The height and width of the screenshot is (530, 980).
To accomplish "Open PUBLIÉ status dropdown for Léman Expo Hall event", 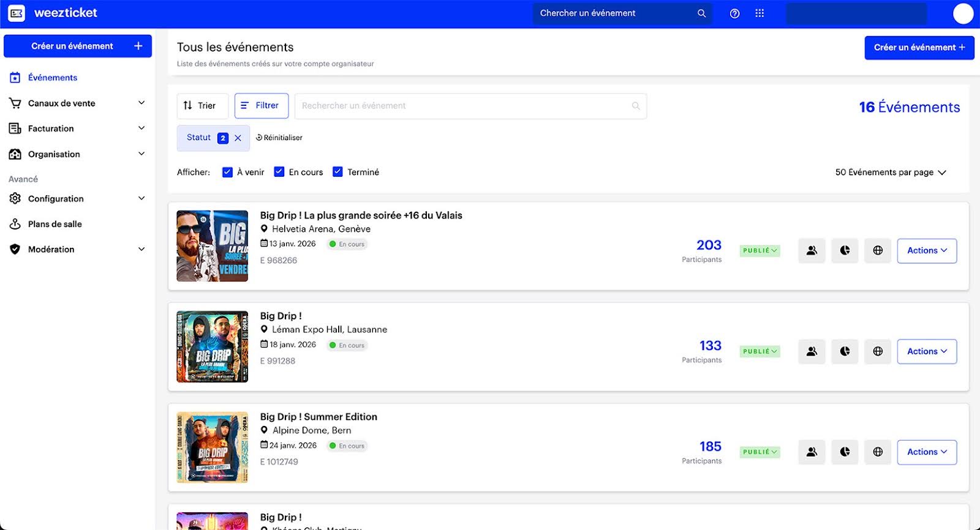I will click(760, 352).
